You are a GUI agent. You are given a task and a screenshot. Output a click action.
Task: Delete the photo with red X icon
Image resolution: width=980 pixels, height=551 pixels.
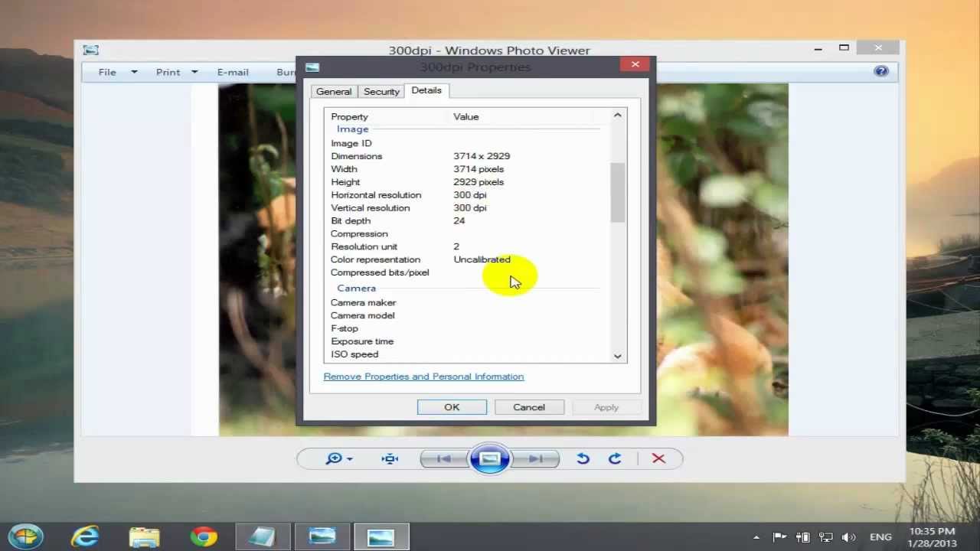[x=658, y=458]
